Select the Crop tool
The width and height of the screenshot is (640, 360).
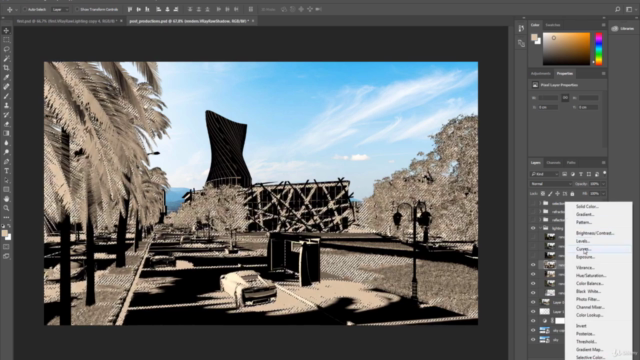click(6, 68)
